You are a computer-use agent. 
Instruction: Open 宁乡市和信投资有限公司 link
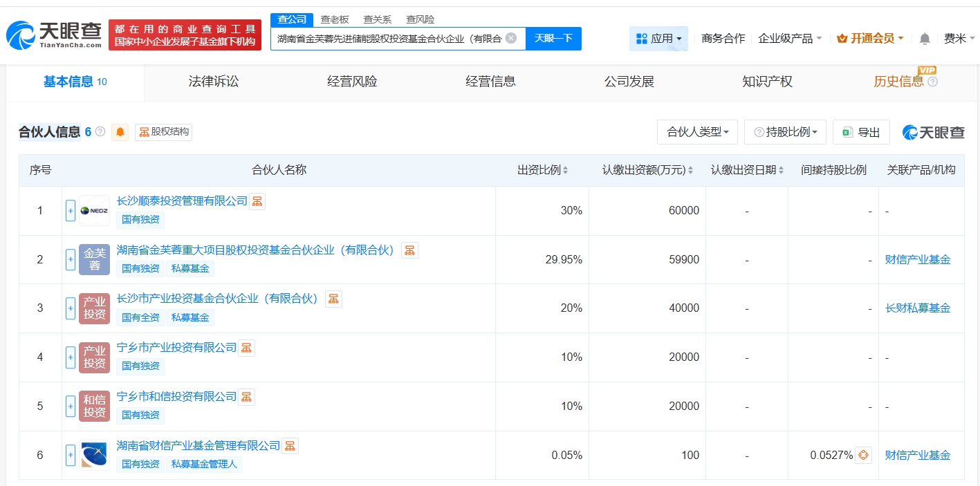pyautogui.click(x=176, y=397)
